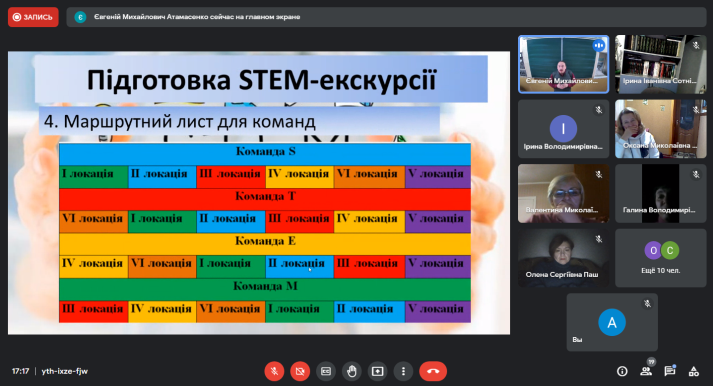Open more options three-dot menu
Viewport: 713px width, 386px height.
[x=403, y=371]
